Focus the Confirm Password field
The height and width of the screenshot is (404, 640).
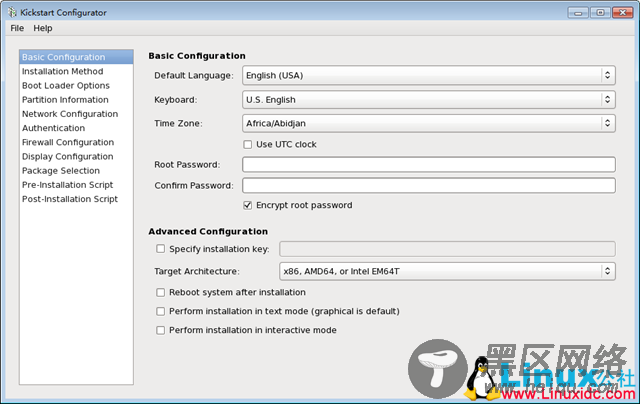click(429, 185)
